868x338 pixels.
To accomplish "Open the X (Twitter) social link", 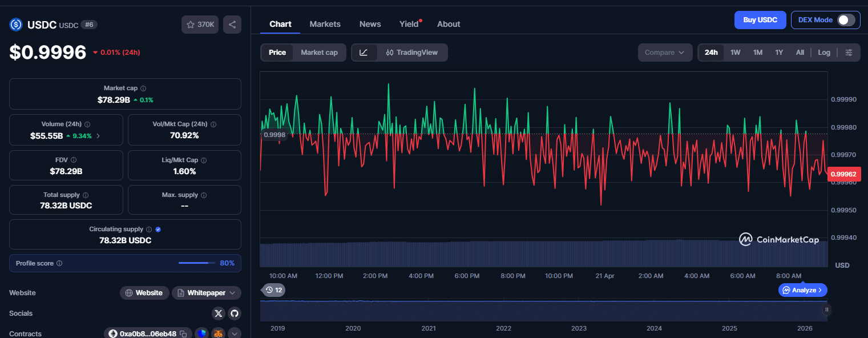I will pyautogui.click(x=219, y=313).
